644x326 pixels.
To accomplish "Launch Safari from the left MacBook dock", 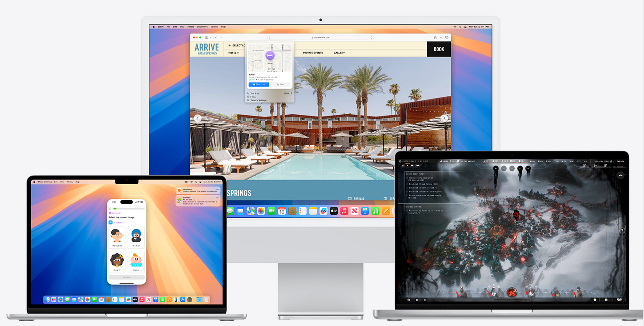I will (61, 299).
